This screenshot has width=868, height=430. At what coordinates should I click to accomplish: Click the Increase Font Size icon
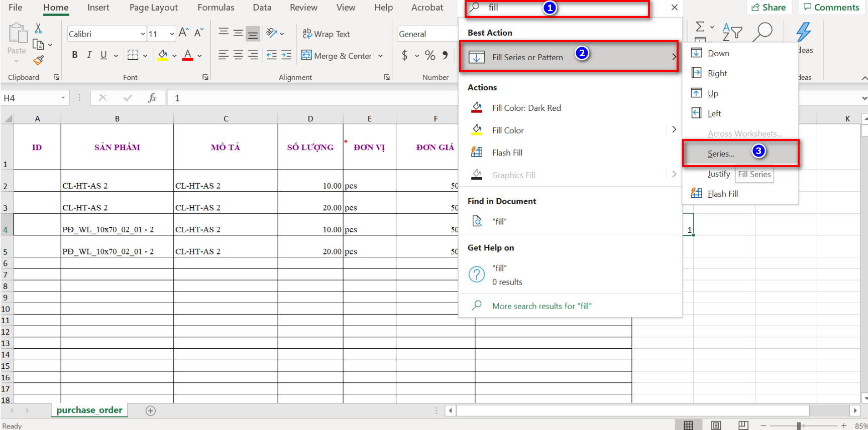point(184,33)
